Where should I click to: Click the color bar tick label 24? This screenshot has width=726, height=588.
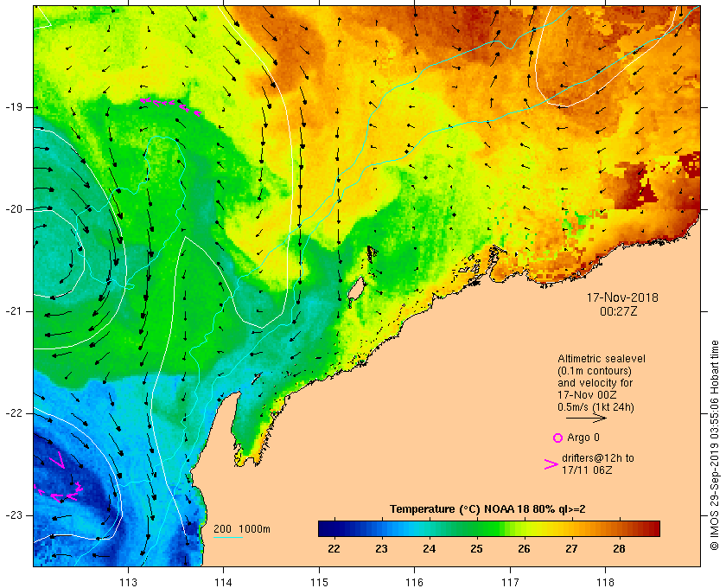click(x=429, y=549)
